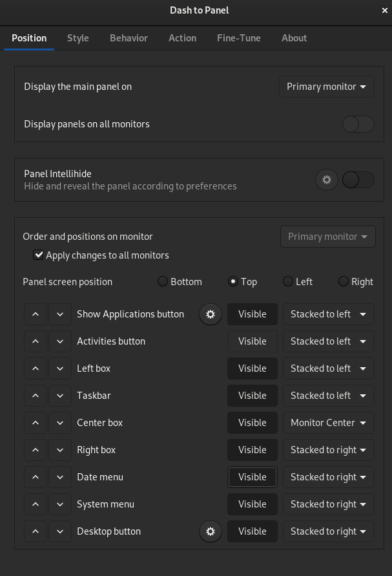Screen dimensions: 392x576
Task: Move Date menu down
Action: click(60, 477)
